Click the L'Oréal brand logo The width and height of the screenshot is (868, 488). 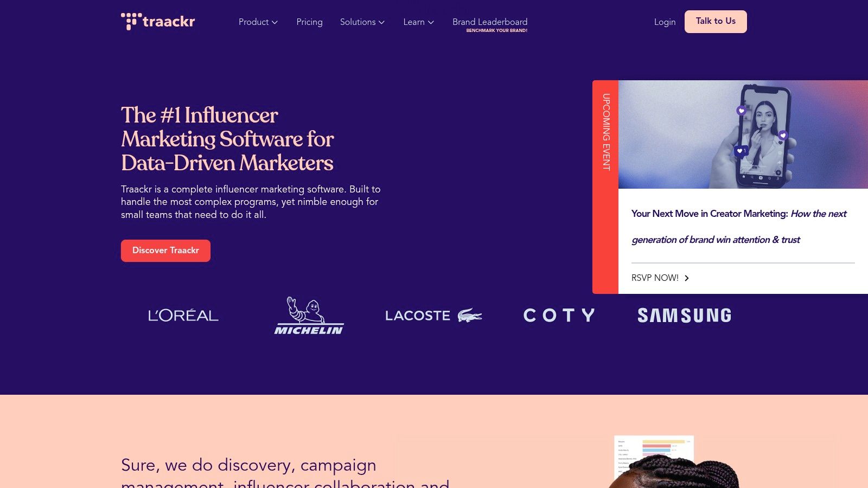183,316
